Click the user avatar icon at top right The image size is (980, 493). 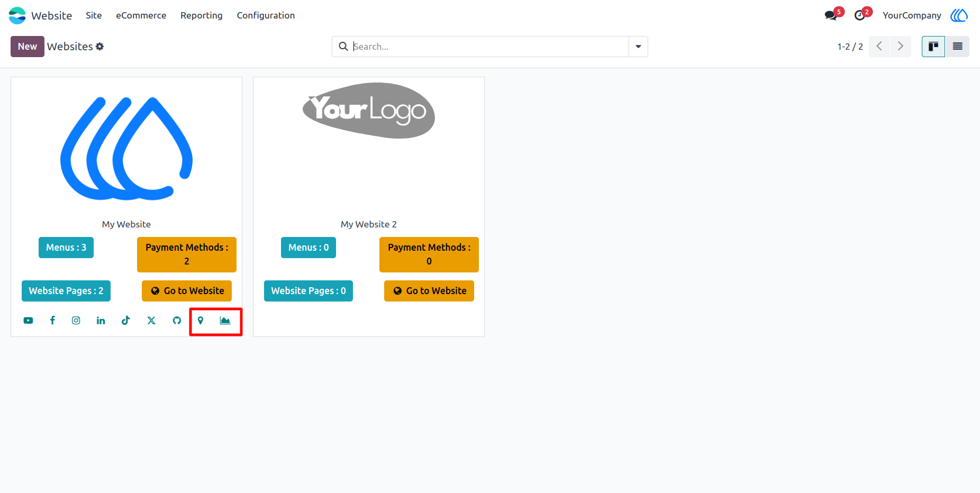tap(959, 15)
